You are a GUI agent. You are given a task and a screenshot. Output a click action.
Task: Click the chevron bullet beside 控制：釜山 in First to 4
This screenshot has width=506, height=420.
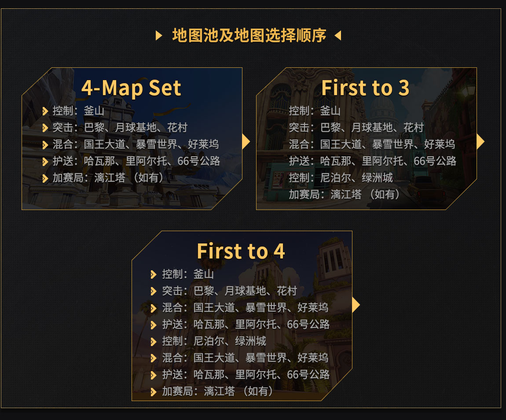(x=154, y=275)
